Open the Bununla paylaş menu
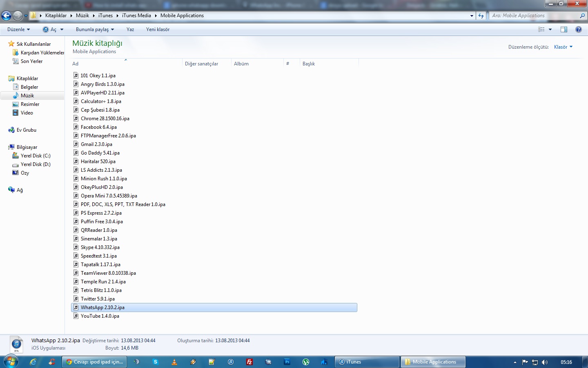588x368 pixels. [x=95, y=29]
